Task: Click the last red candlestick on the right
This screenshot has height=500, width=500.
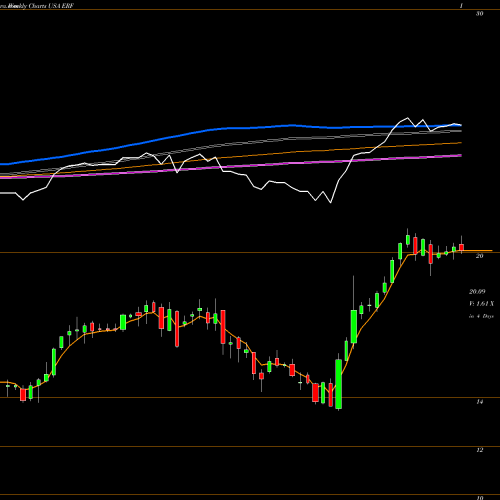Action: point(461,247)
